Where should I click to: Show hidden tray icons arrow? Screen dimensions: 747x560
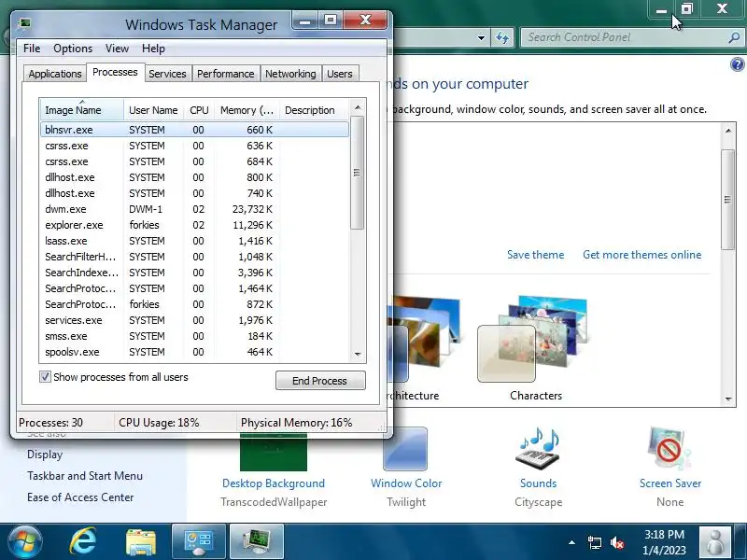point(571,542)
